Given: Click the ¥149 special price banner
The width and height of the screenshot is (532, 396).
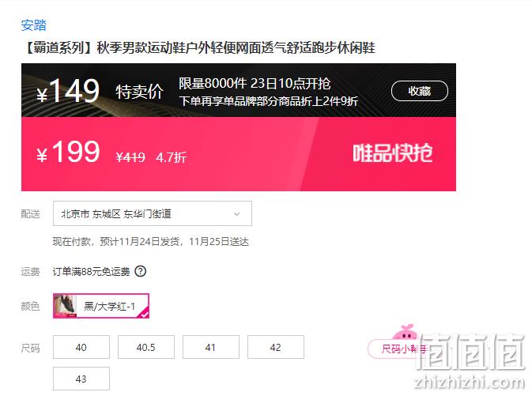Looking at the screenshot, I should click(239, 90).
